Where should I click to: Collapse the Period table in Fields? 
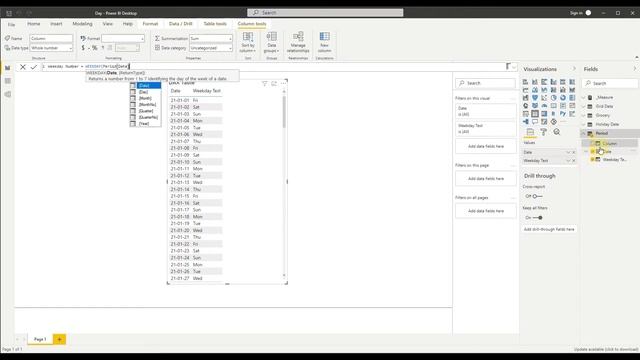click(584, 133)
